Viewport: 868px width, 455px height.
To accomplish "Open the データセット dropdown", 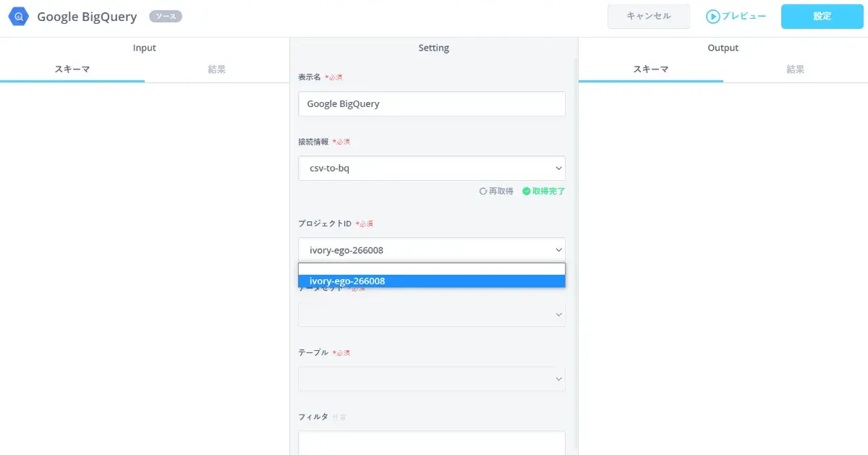I will coord(432,314).
